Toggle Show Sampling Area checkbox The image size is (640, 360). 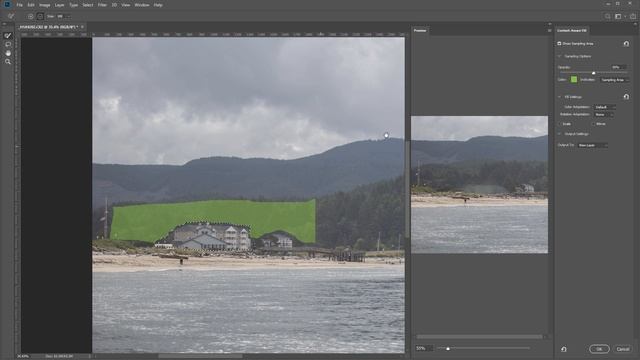point(559,43)
